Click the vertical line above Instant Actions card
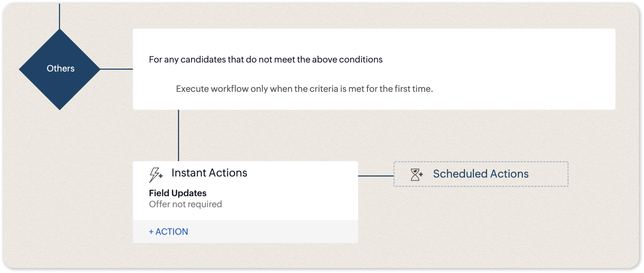The image size is (644, 273). 179,135
